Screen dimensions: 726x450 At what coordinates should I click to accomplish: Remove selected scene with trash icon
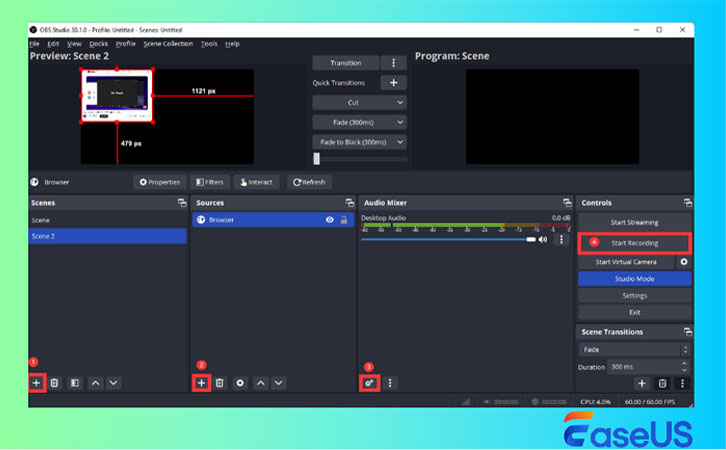click(54, 383)
